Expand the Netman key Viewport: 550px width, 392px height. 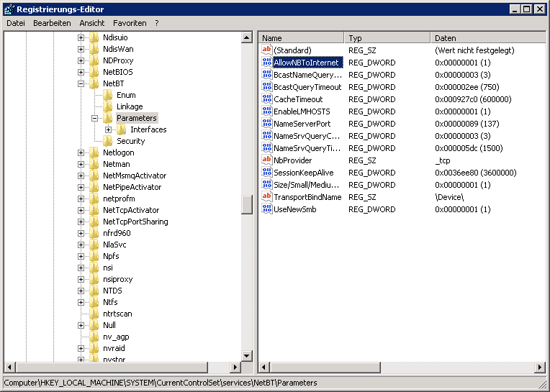[81, 164]
